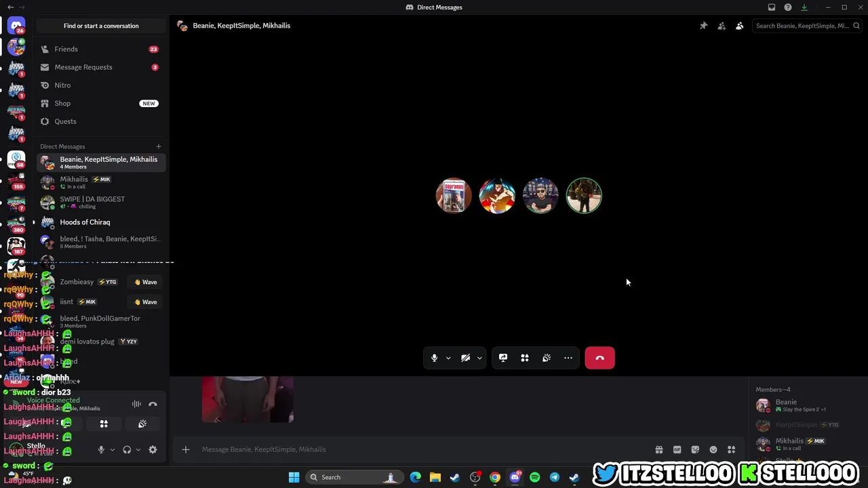Open the Nitro page
Viewport: 868px width, 488px height.
point(101,85)
